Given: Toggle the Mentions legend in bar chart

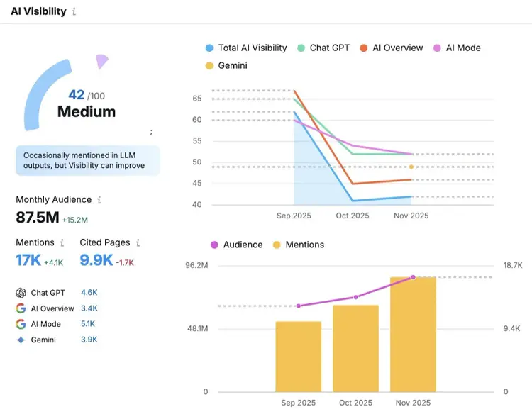Looking at the screenshot, I should (299, 245).
